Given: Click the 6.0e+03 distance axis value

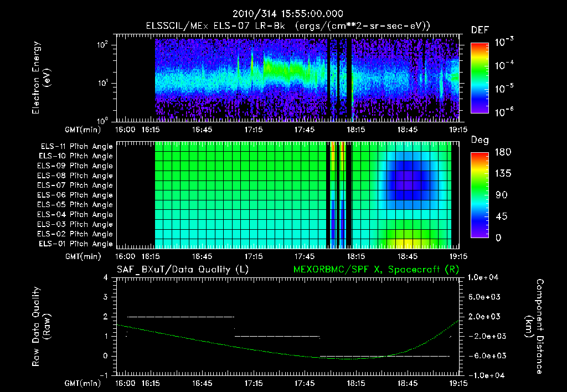Looking at the screenshot, I should (x=483, y=297).
